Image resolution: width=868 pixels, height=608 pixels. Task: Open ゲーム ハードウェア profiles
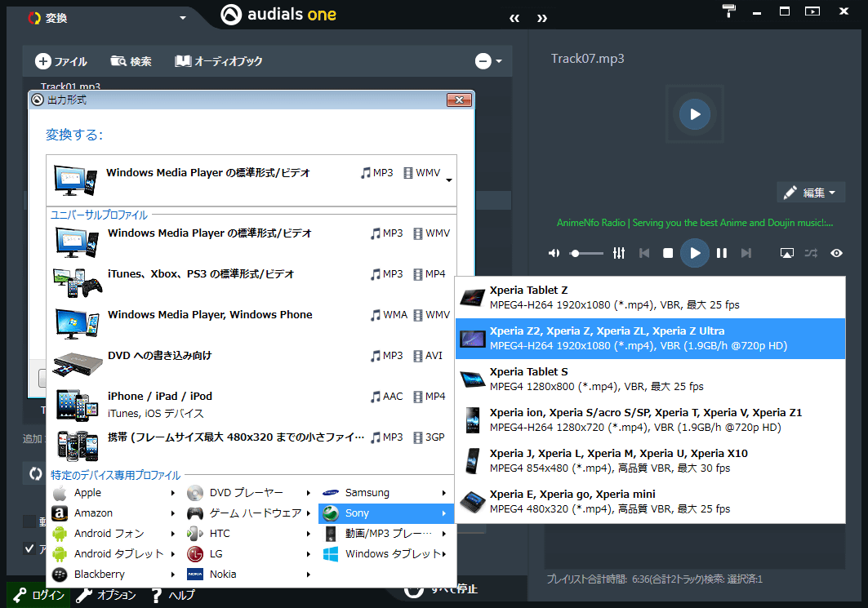pyautogui.click(x=250, y=513)
